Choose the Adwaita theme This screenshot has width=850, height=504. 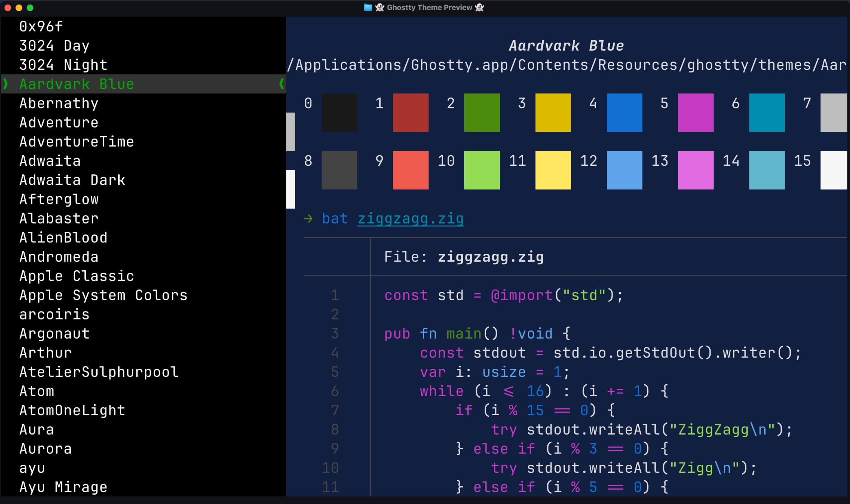pos(50,161)
